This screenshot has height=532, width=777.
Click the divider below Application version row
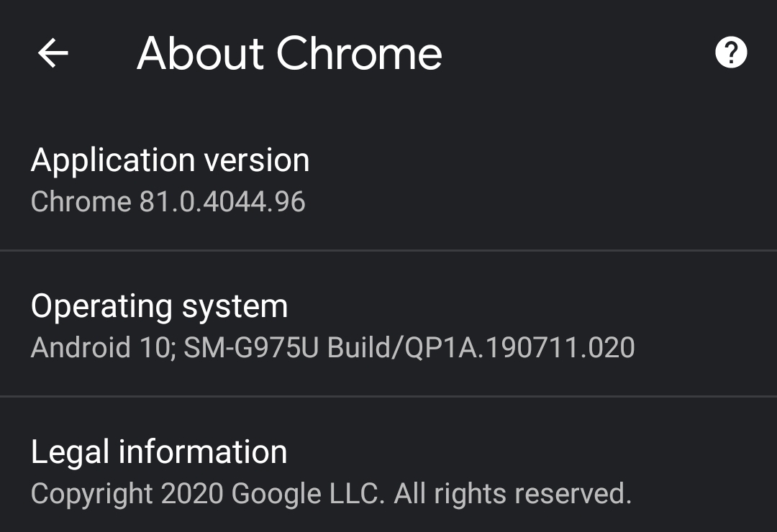click(x=388, y=250)
